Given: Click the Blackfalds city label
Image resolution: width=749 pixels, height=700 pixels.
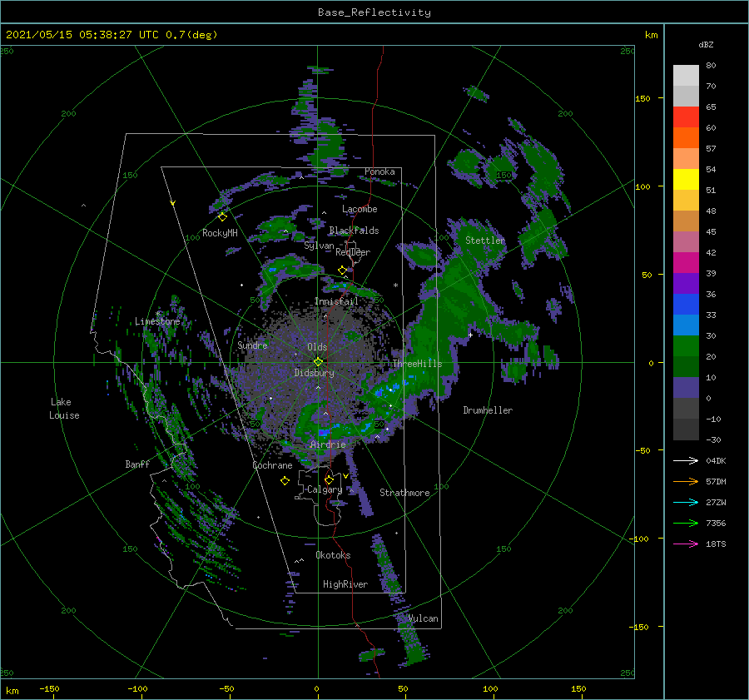Looking at the screenshot, I should pos(354,231).
